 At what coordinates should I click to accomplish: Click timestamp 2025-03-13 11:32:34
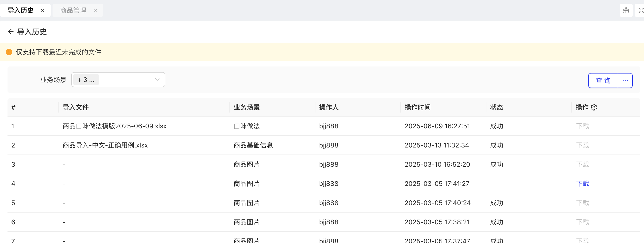click(437, 145)
